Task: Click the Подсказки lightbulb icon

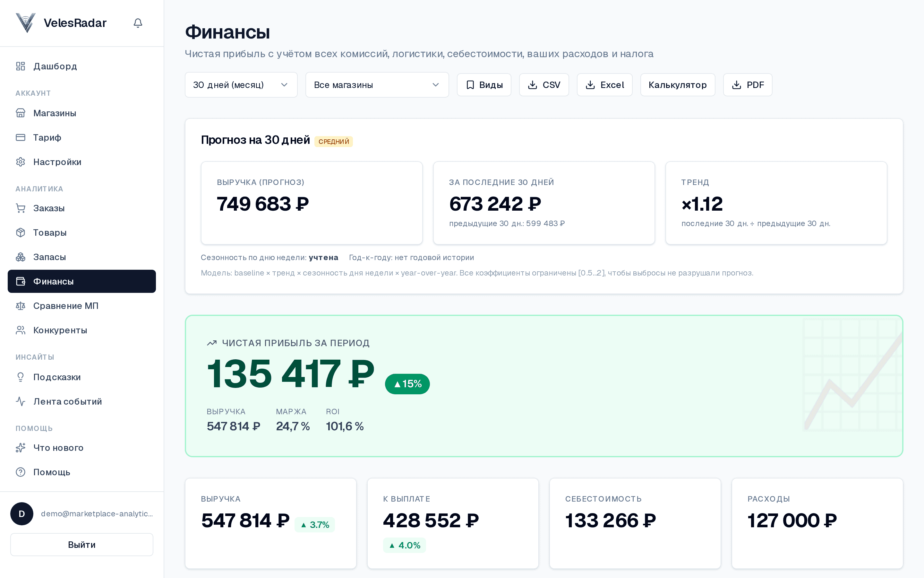Action: click(x=21, y=377)
